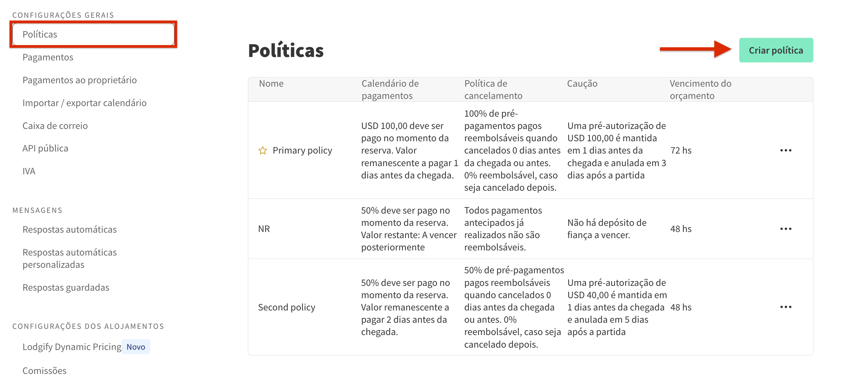This screenshot has width=868, height=378.
Task: Open Comissões settings
Action: [x=44, y=370]
